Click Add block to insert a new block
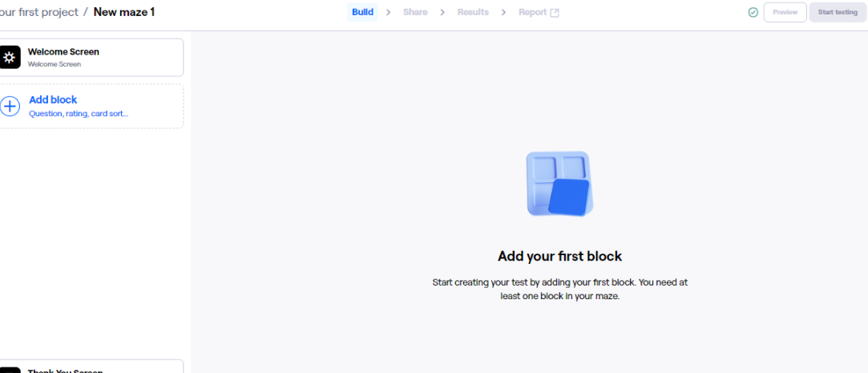This screenshot has width=868, height=373. point(91,107)
